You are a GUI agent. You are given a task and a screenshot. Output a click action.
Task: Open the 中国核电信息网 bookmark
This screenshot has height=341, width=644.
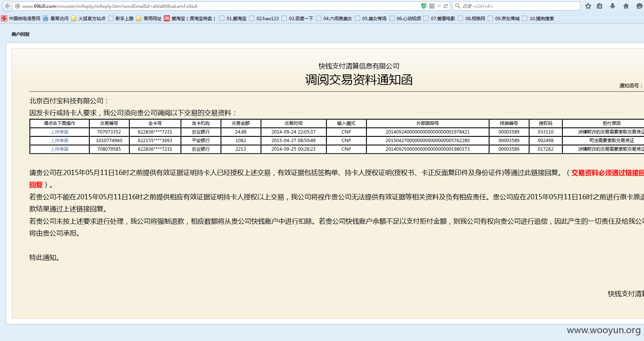[21, 18]
